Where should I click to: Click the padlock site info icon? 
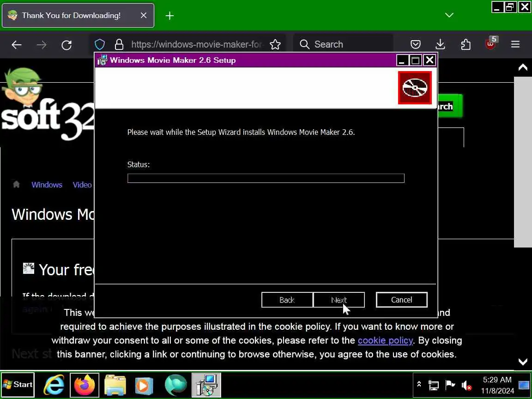(x=119, y=44)
